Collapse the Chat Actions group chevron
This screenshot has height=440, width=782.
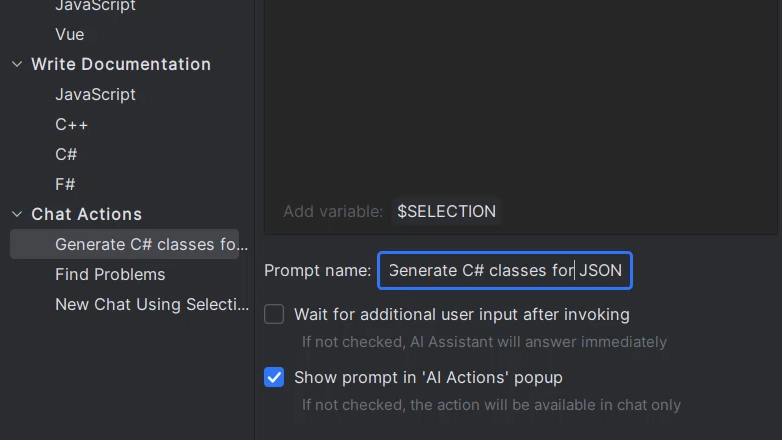coord(17,214)
